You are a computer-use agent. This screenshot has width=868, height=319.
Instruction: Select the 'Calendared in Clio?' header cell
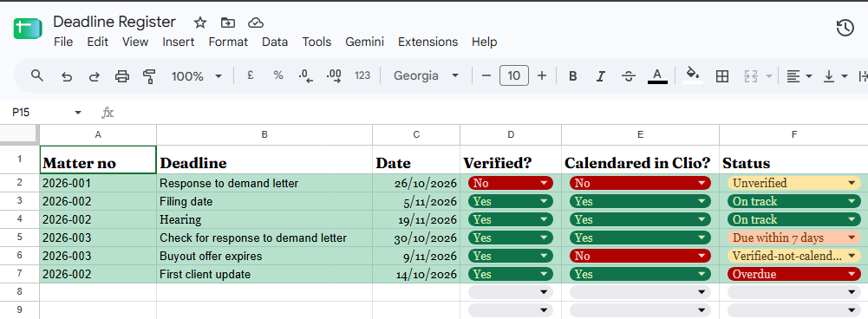pos(640,159)
